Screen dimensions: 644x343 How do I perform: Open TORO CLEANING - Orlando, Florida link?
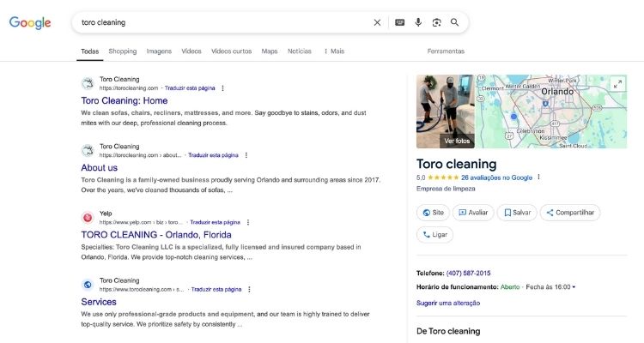[156, 235]
